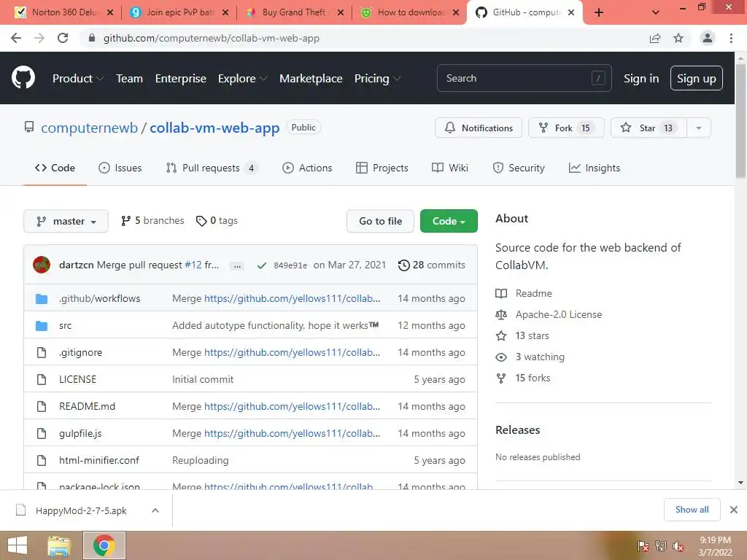Open File Explorer from taskbar
This screenshot has height=560, width=747.
(x=58, y=545)
